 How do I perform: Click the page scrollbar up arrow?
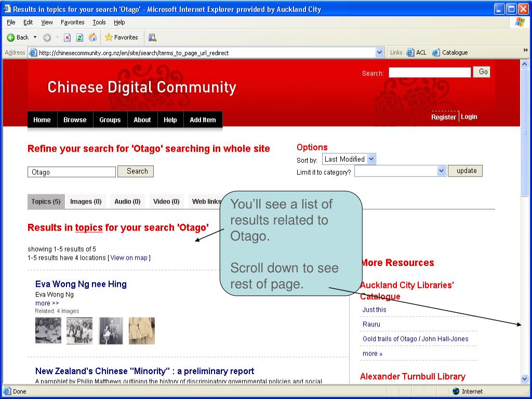pyautogui.click(x=524, y=64)
